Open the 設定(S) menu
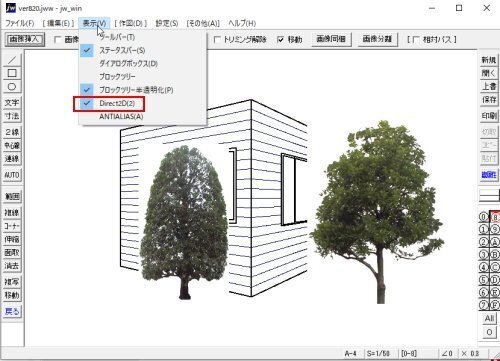500x361 pixels. [x=167, y=23]
